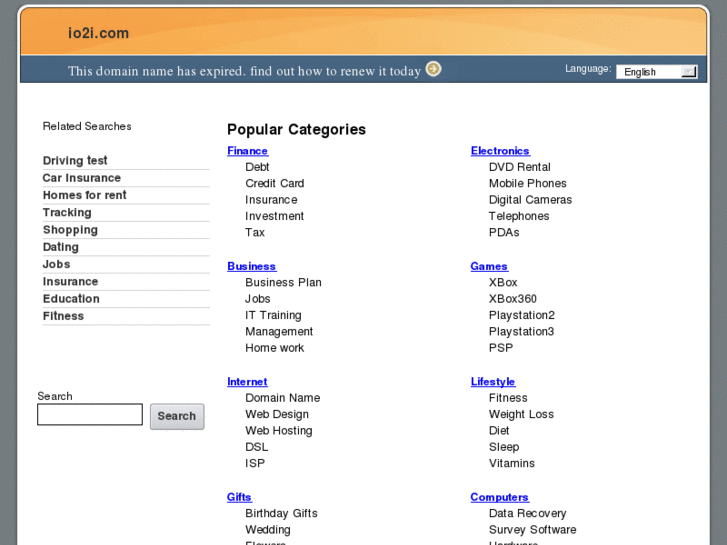
Task: Click Jobs under Business category
Action: [x=258, y=299]
